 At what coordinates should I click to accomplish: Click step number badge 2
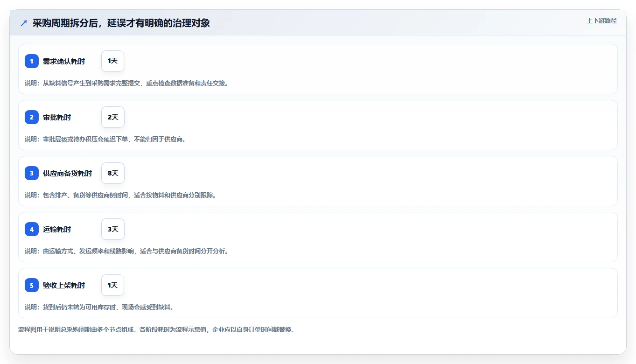(32, 117)
